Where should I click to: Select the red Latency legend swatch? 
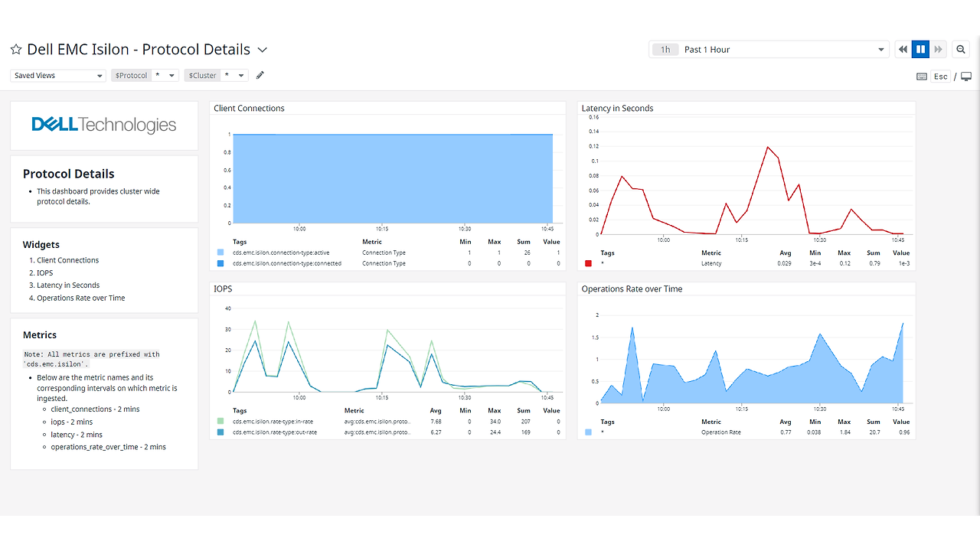pos(588,263)
